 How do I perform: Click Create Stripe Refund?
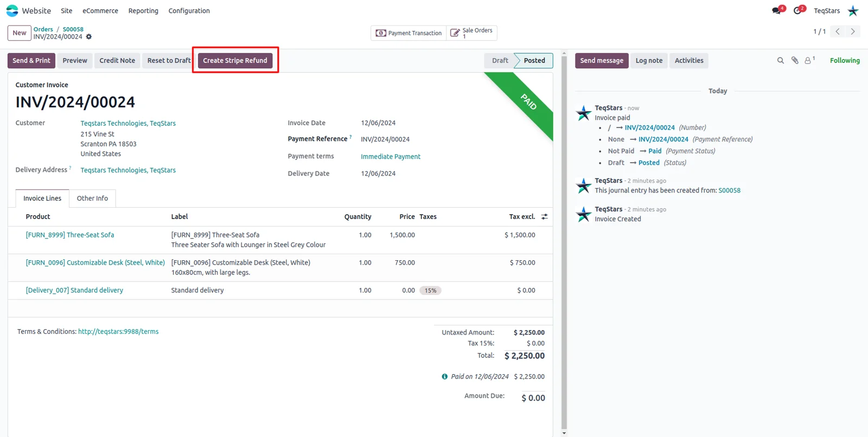point(235,61)
